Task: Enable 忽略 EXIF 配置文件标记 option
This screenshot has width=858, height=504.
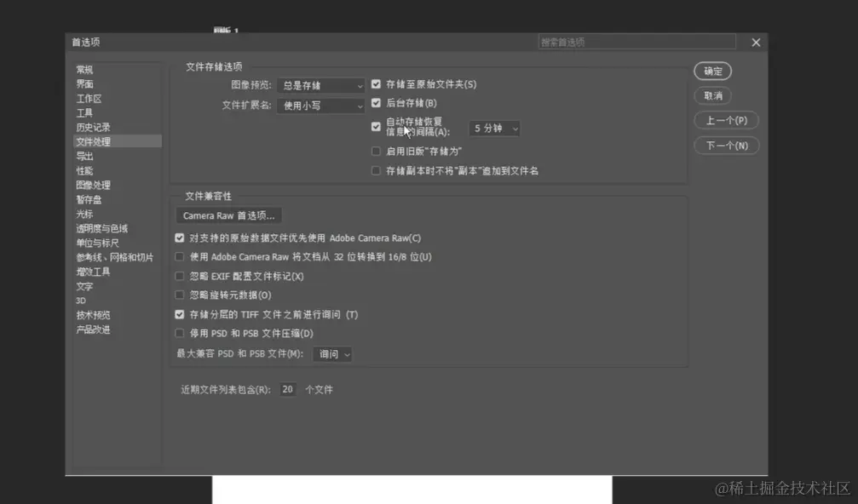Action: click(x=179, y=276)
